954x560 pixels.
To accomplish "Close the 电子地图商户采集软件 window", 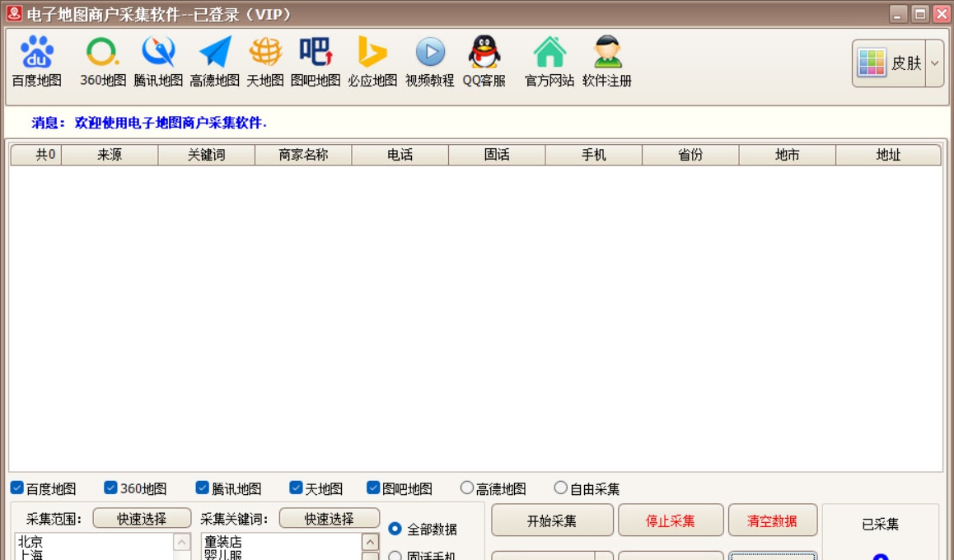I will point(941,14).
